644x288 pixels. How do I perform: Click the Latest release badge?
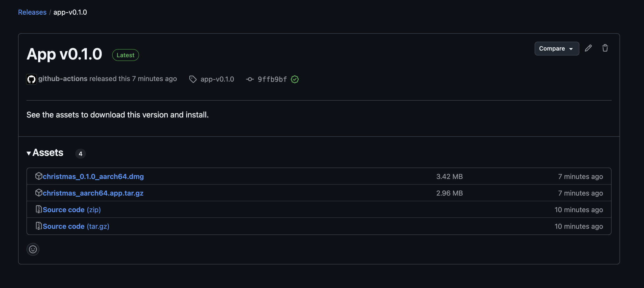(125, 55)
